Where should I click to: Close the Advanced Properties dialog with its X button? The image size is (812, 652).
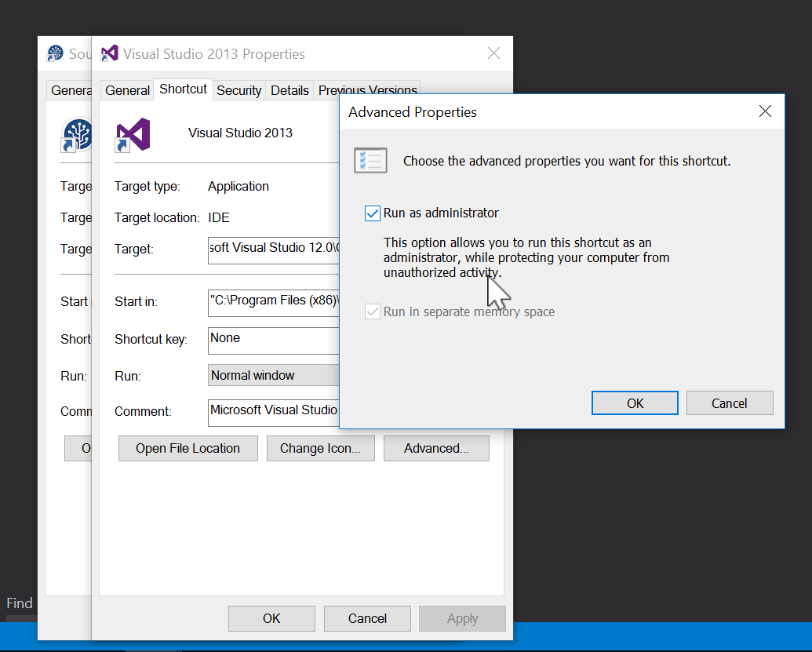tap(765, 111)
